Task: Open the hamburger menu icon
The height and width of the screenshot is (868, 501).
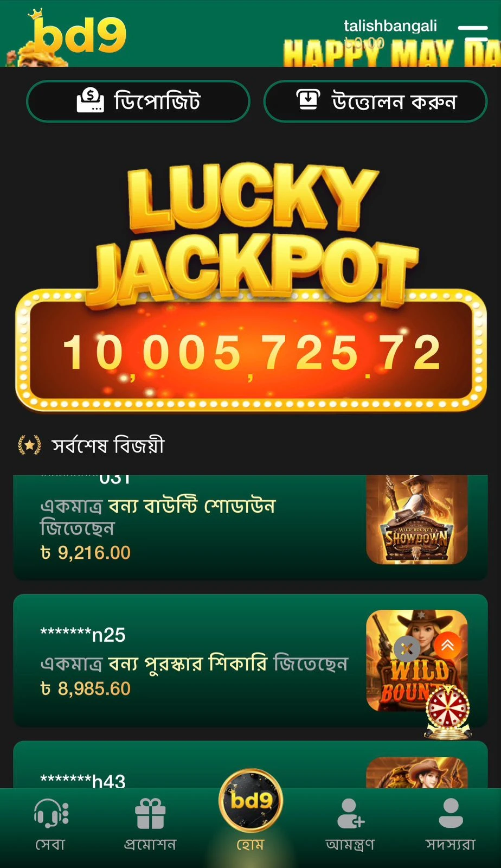Action: click(x=472, y=33)
